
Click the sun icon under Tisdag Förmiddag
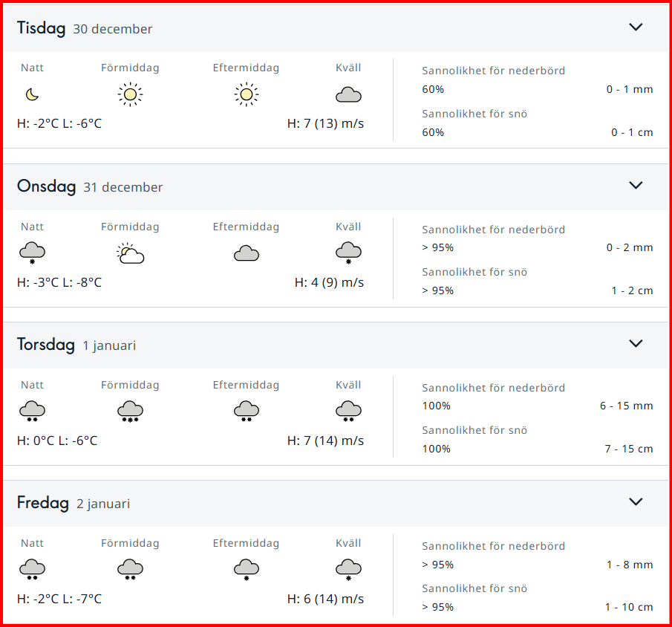pos(130,94)
